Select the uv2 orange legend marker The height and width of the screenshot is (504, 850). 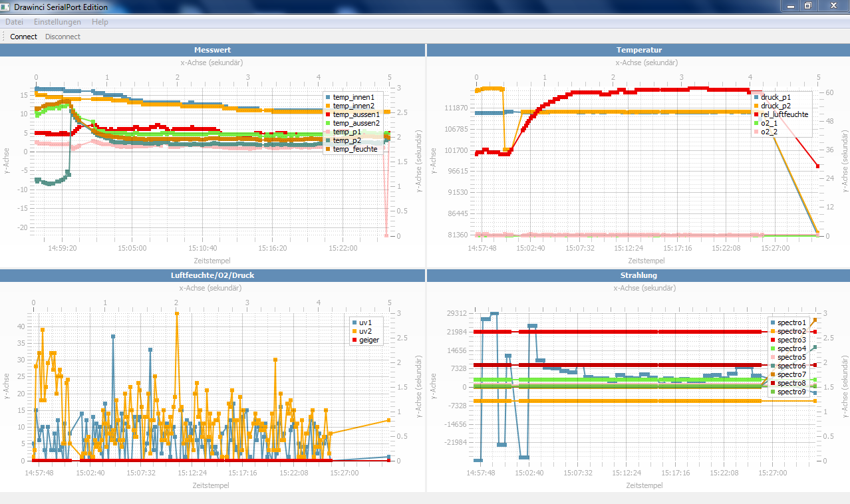pos(354,331)
